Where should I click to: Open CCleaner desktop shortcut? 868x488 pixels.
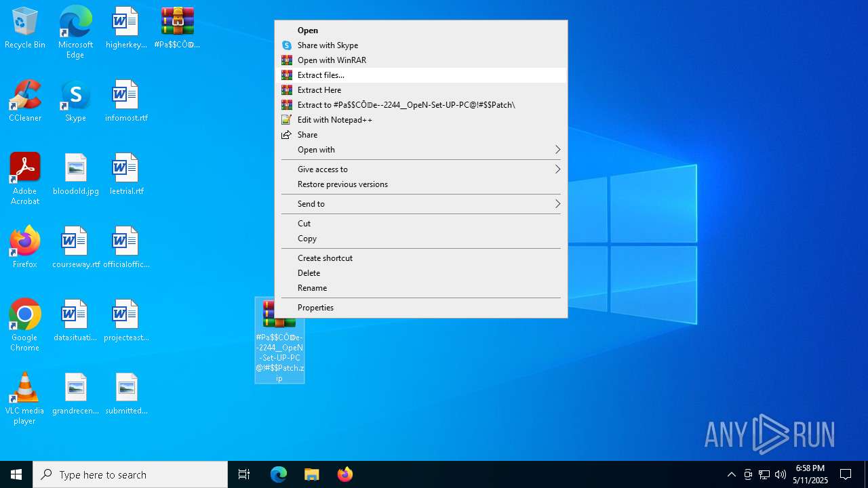click(x=25, y=102)
